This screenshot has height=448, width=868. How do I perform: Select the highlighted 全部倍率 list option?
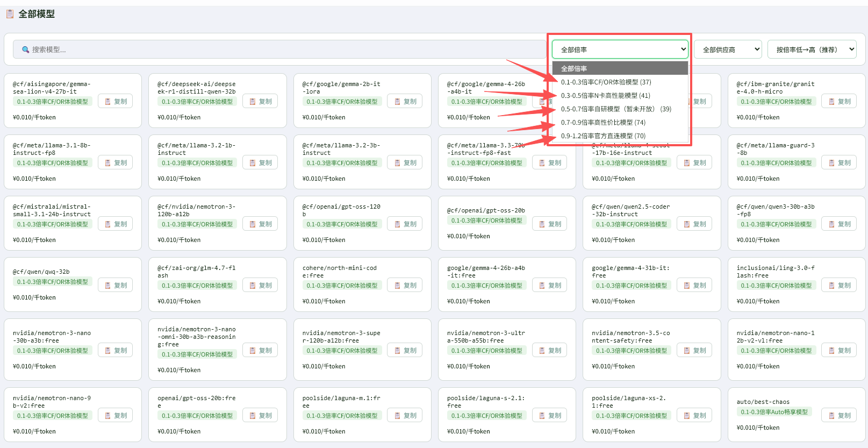click(620, 68)
